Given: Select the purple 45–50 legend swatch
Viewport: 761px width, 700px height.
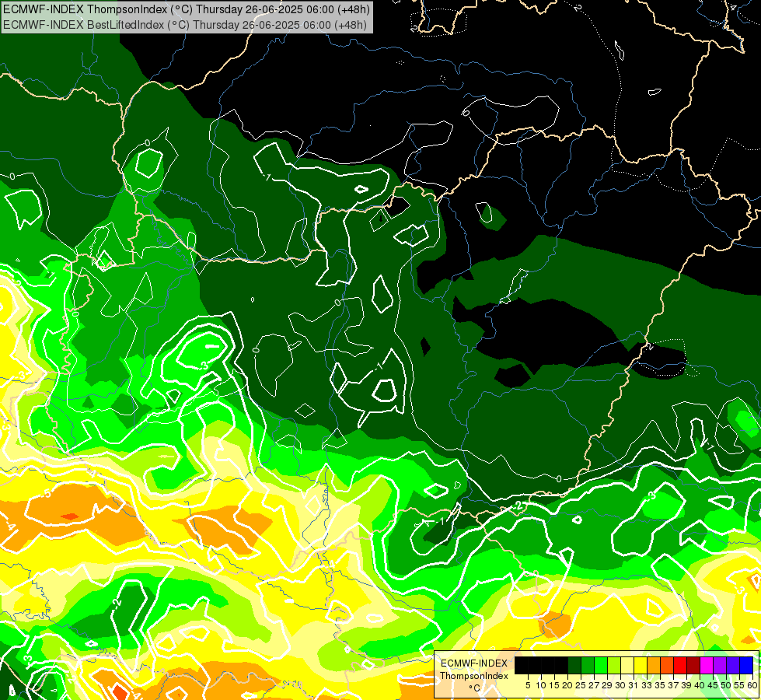Looking at the screenshot, I should (x=720, y=665).
